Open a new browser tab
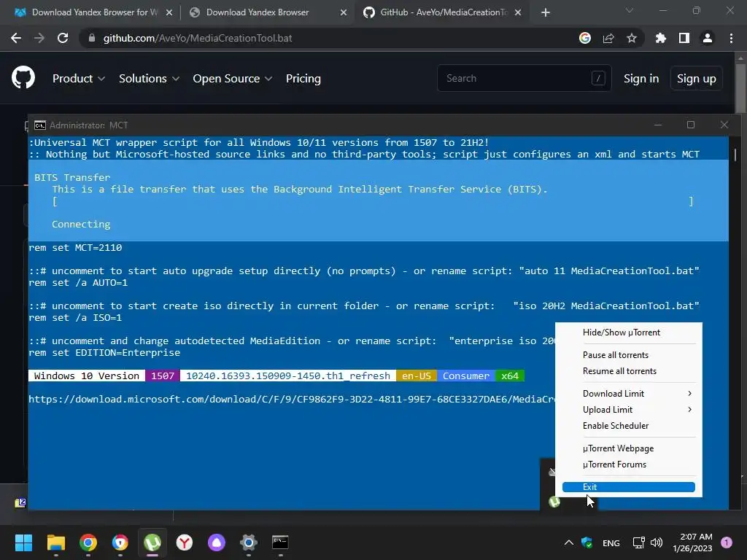Viewport: 747px width, 560px height. click(546, 12)
